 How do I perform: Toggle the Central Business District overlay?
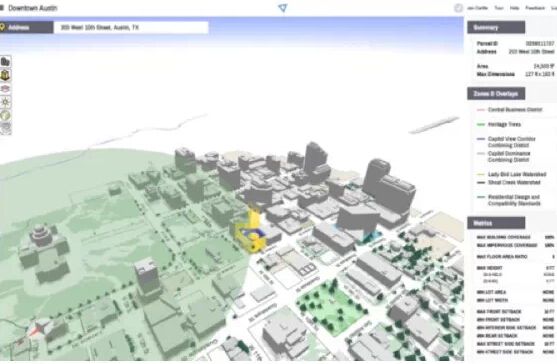point(515,109)
